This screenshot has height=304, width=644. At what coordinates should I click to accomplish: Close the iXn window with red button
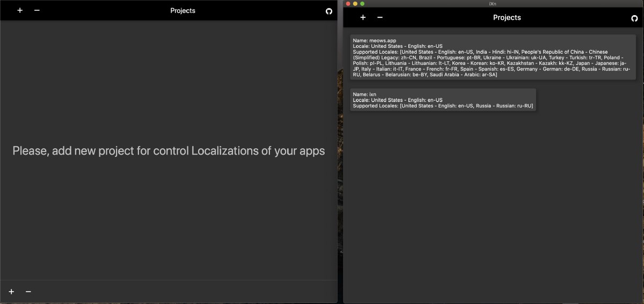(348, 4)
